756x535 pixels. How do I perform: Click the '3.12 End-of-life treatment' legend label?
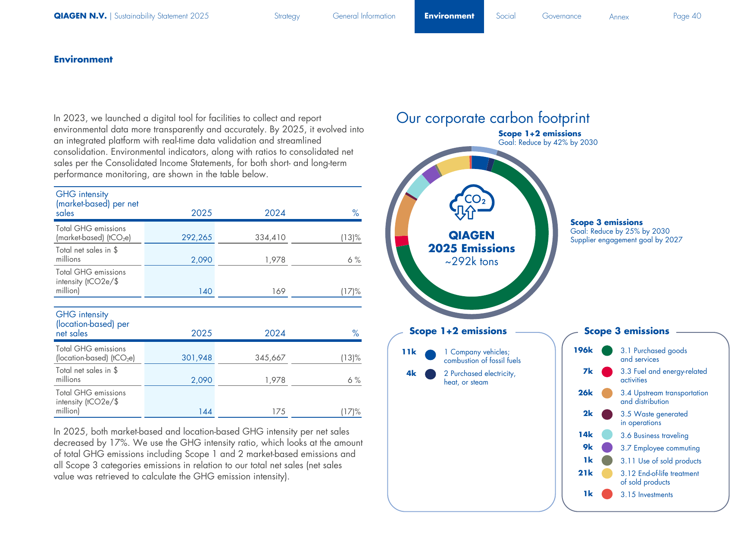(659, 478)
